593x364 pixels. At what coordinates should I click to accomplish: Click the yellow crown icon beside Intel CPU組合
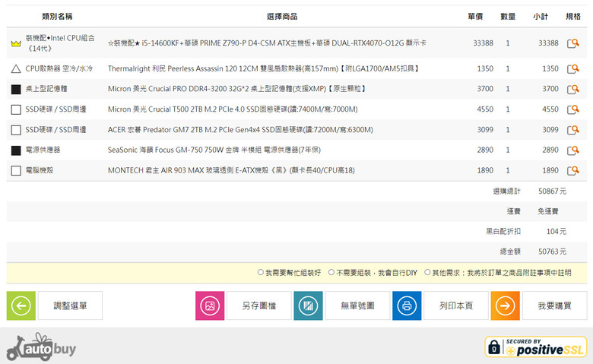click(x=16, y=43)
